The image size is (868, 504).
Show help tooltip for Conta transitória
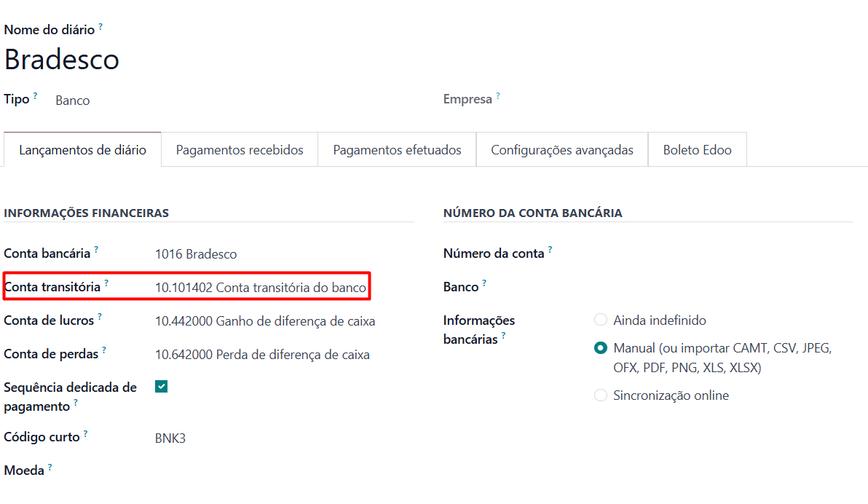[x=106, y=283]
